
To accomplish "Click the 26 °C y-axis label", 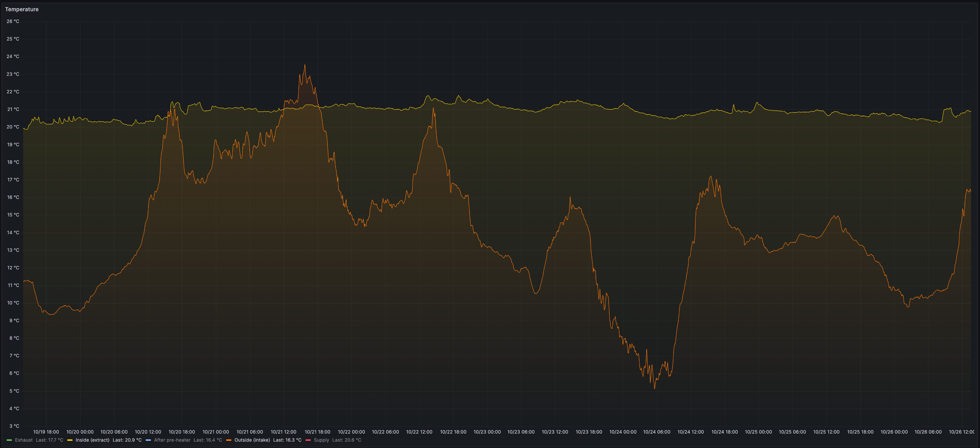I will point(13,21).
